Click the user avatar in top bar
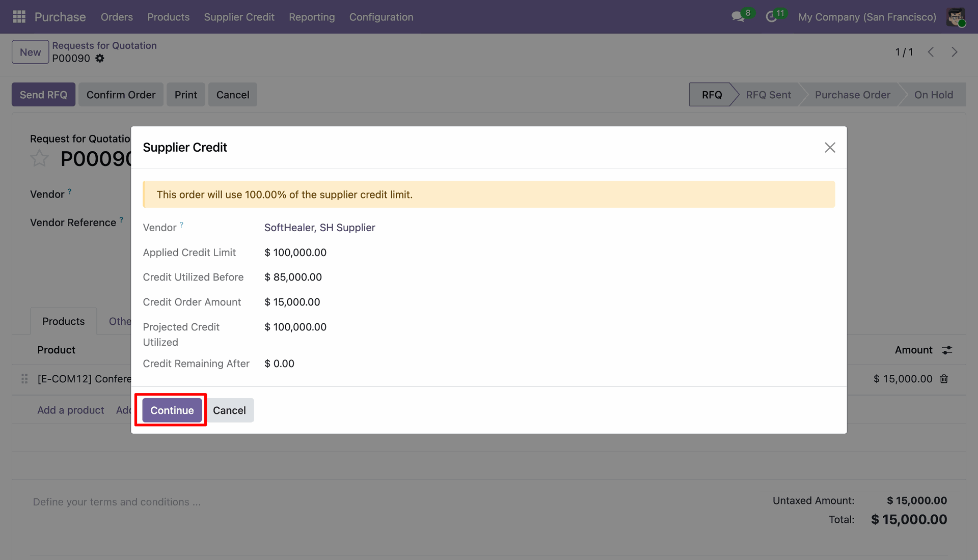Image resolution: width=978 pixels, height=560 pixels. click(956, 17)
